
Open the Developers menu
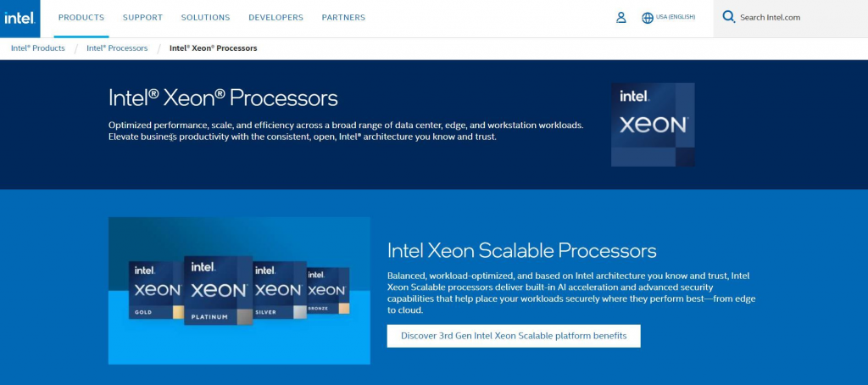pyautogui.click(x=275, y=18)
